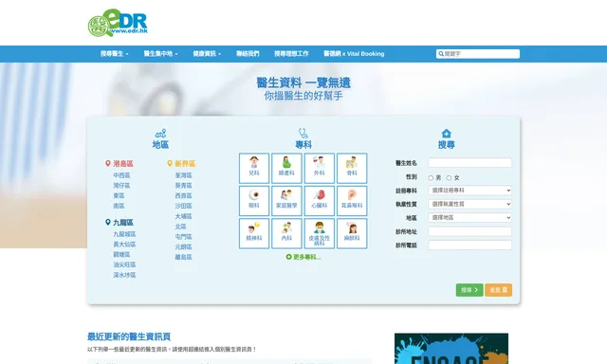Focus the 關鍵字 keyword search box
607x364 pixels.
coord(478,54)
